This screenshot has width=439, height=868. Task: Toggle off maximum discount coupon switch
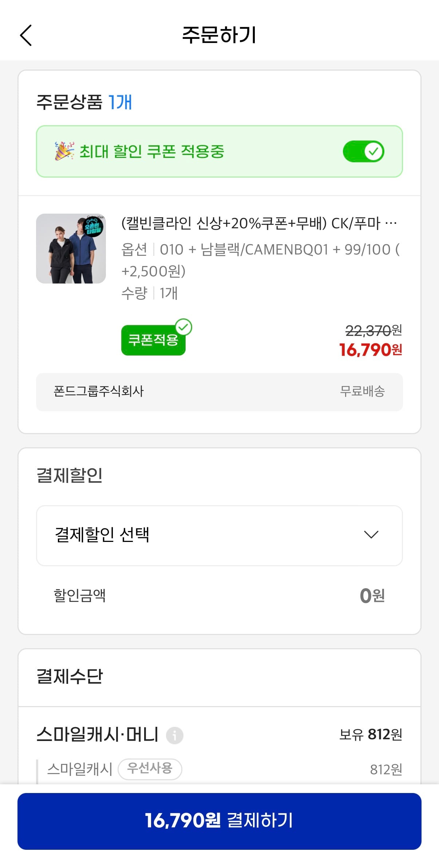(364, 151)
